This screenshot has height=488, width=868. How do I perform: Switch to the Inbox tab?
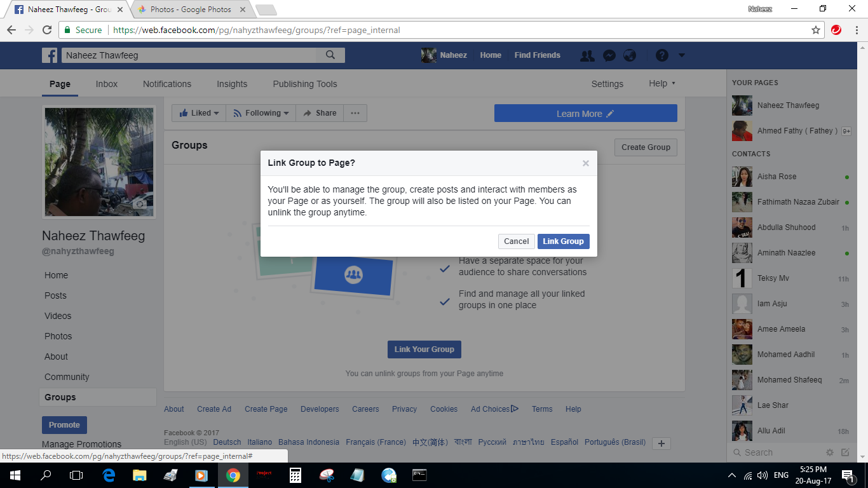point(107,84)
